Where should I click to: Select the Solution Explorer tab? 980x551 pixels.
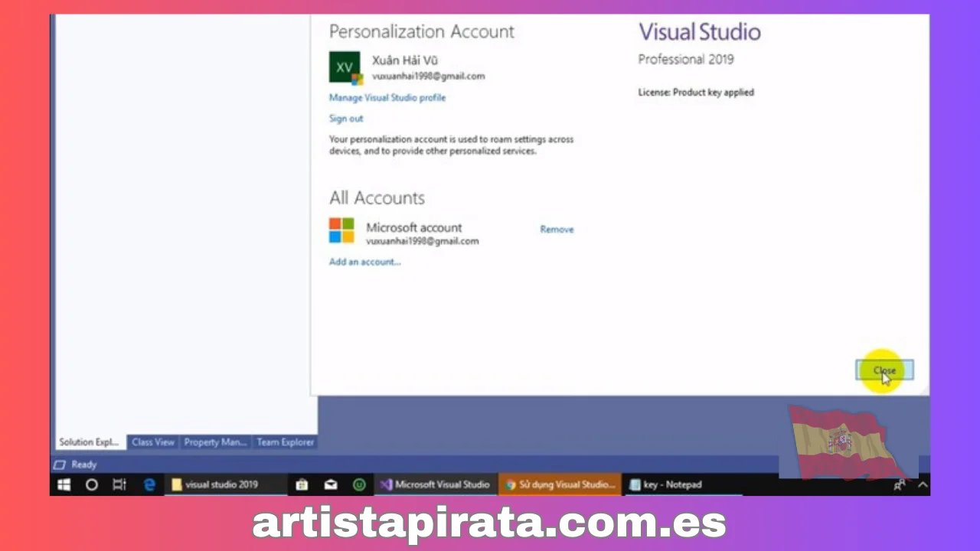point(89,442)
